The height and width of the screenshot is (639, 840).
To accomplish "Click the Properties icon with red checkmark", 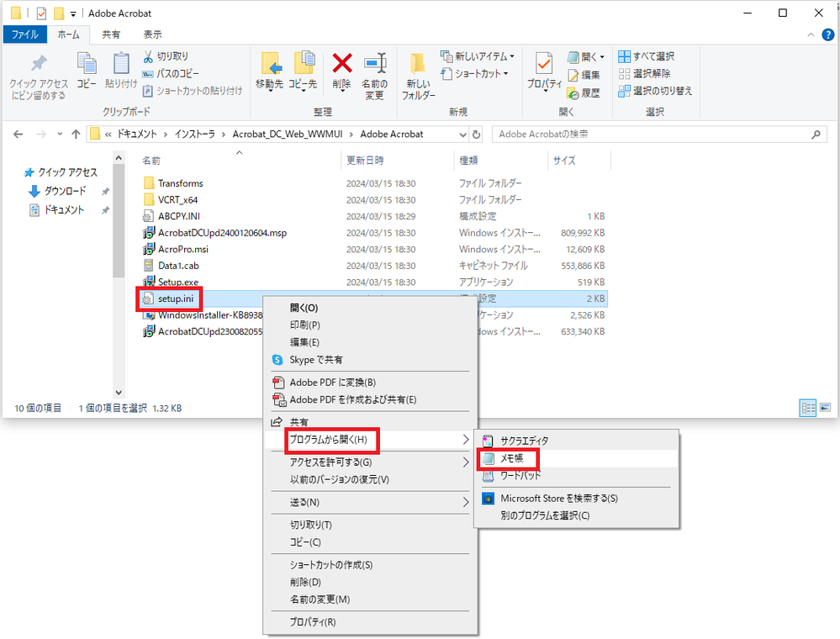I will click(544, 64).
